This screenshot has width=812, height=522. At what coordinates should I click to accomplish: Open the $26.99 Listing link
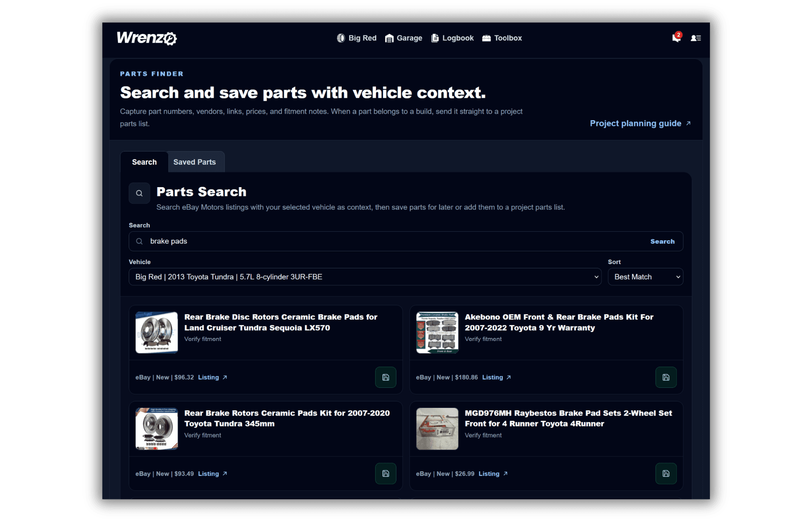pos(493,474)
